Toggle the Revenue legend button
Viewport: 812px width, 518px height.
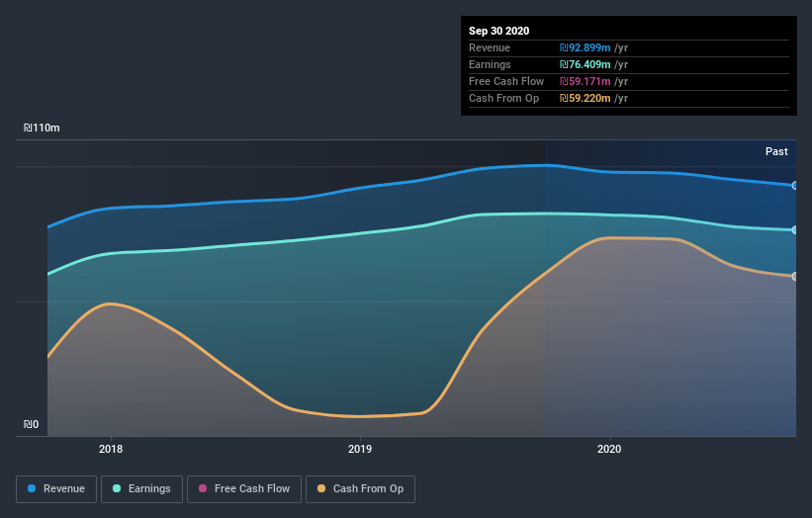(x=56, y=489)
